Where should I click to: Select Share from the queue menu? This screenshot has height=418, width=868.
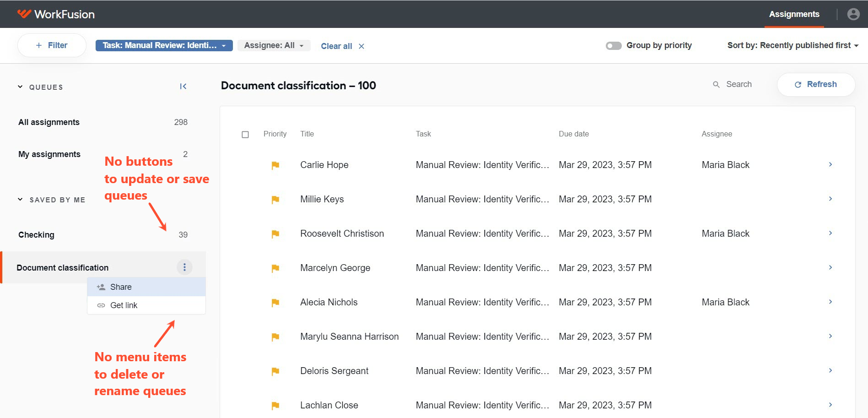click(x=146, y=287)
